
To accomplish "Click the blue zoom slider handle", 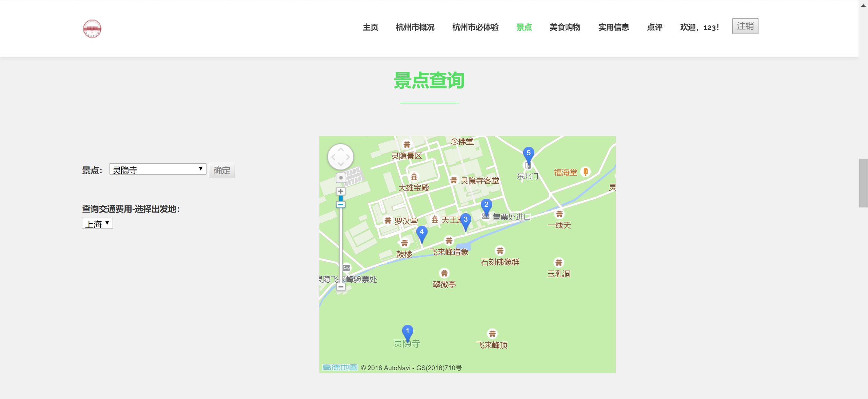I will point(341,204).
